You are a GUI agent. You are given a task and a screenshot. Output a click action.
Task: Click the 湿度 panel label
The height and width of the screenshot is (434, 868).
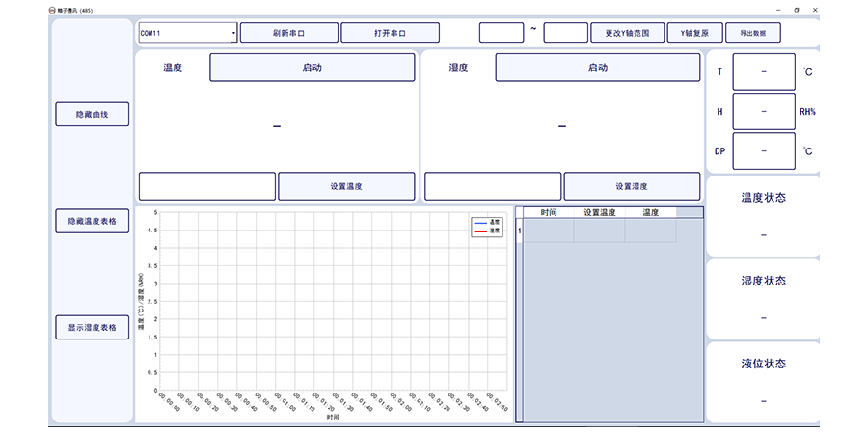tap(458, 68)
